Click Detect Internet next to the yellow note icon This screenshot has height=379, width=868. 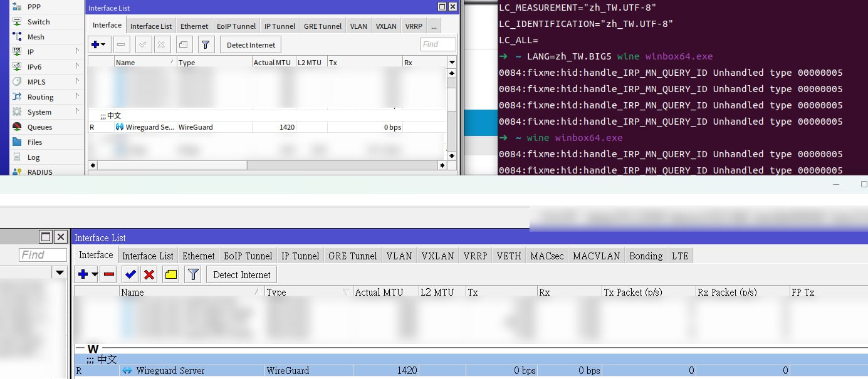point(241,274)
